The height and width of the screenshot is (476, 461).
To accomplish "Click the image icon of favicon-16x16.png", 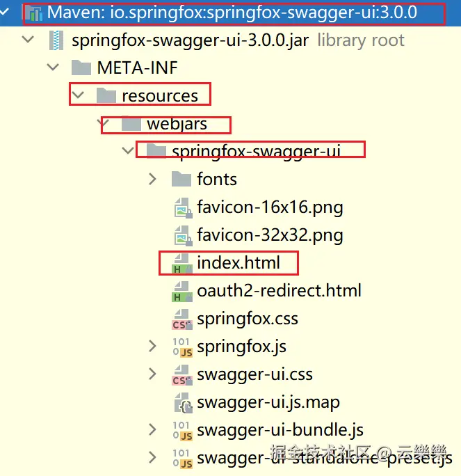I will point(183,207).
